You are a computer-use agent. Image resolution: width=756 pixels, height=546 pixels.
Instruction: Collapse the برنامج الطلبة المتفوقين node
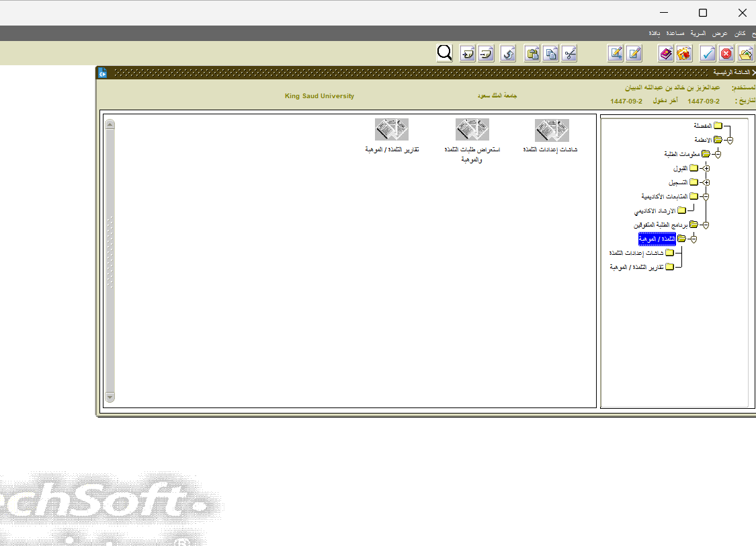(705, 225)
